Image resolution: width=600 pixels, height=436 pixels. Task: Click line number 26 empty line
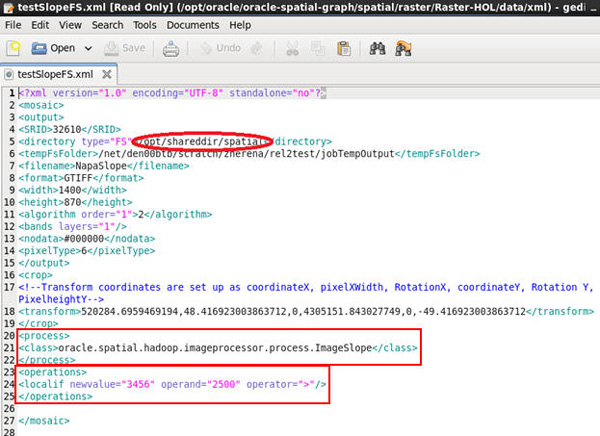click(9, 408)
